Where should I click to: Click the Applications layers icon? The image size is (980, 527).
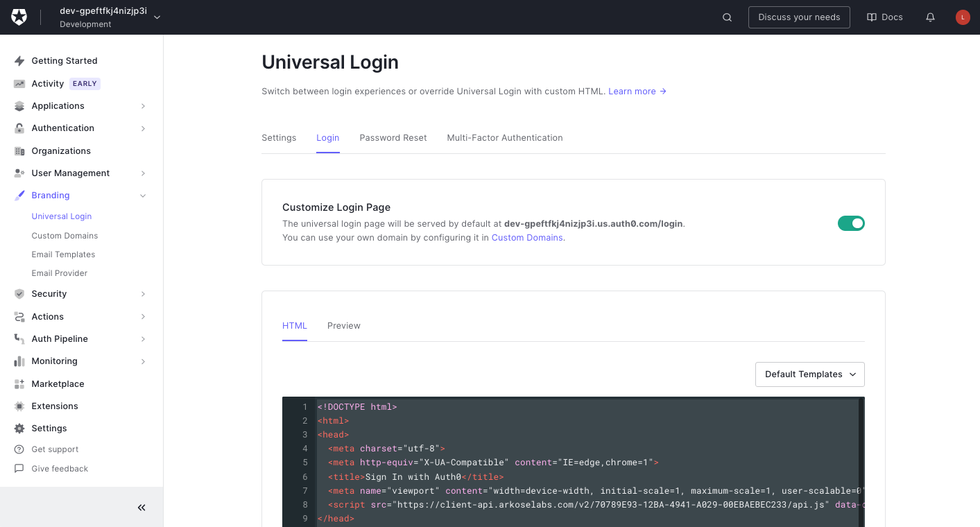[19, 106]
